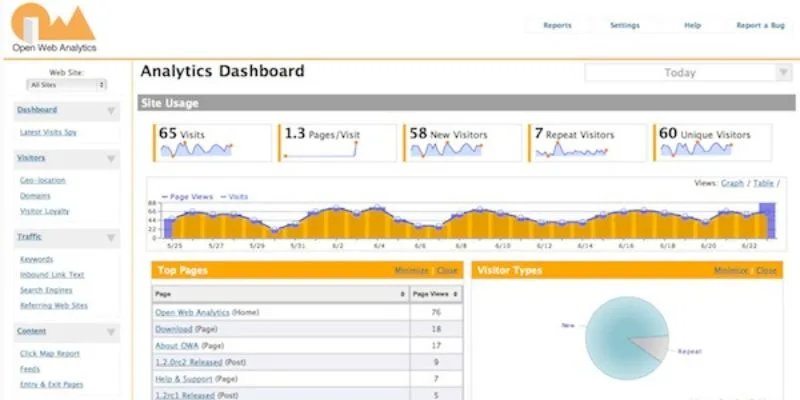This screenshot has width=800, height=400.
Task: Collapse the Traffic sidebar section arrow
Action: coord(111,238)
